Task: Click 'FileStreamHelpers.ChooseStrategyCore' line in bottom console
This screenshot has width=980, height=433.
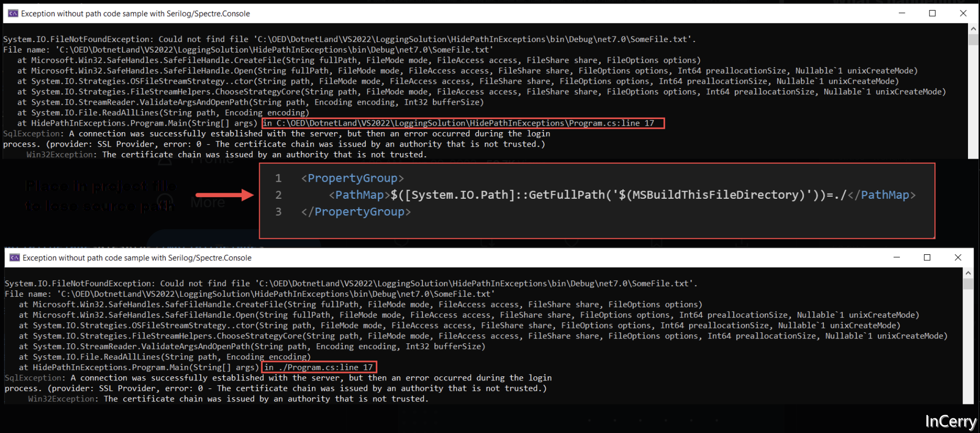Action: point(483,336)
